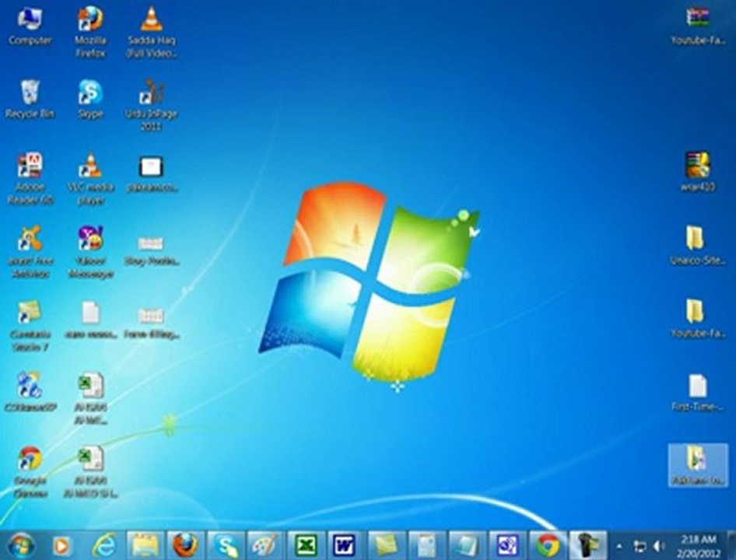
Task: Launch the Skype desktop shortcut
Action: pyautogui.click(x=90, y=99)
